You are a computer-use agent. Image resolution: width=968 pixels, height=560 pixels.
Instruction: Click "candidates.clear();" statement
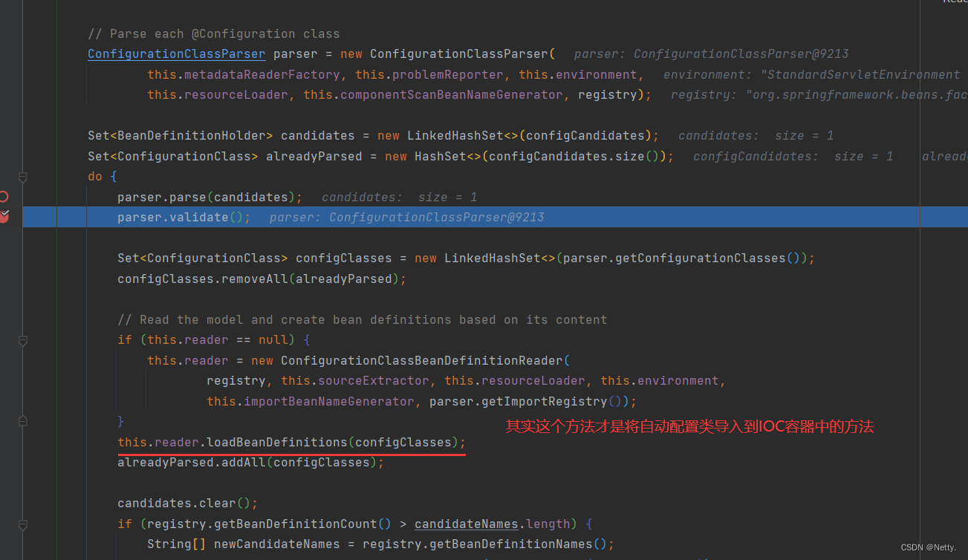coord(188,503)
